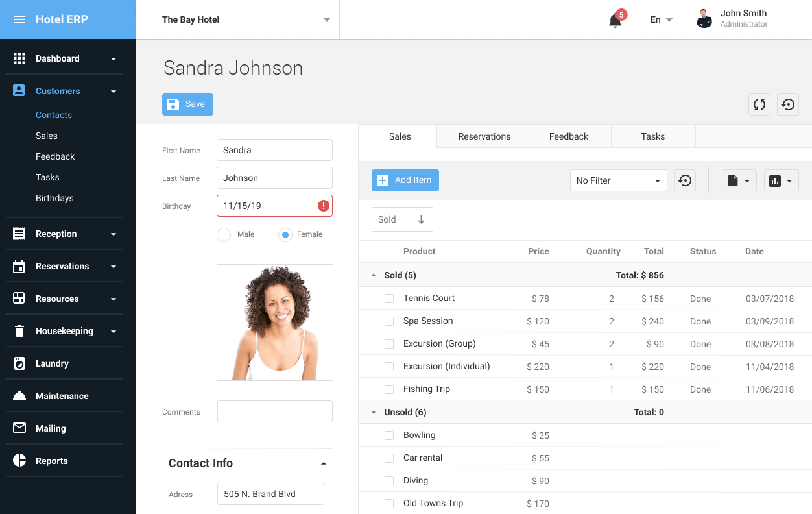
Task: Click the reset filter icon next to No Filter
Action: click(685, 180)
